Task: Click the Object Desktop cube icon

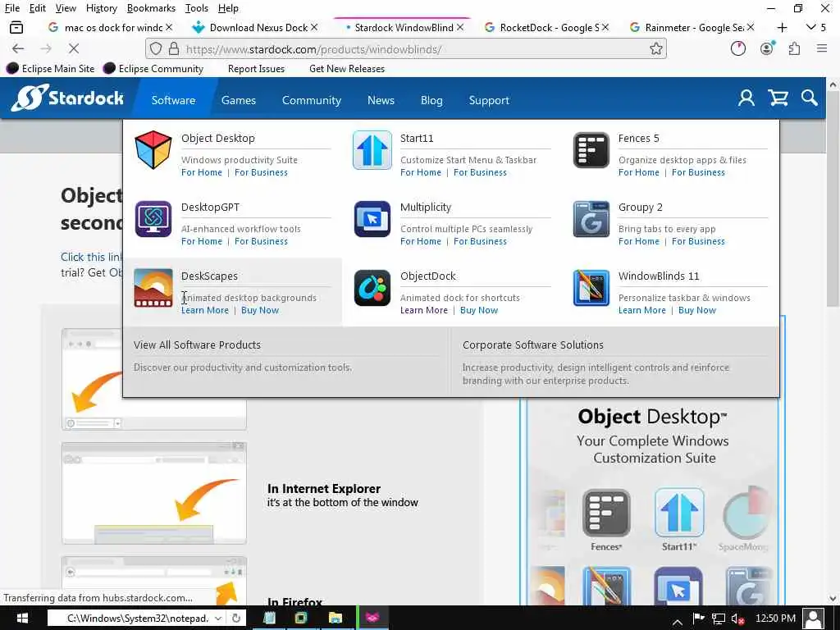Action: 153,150
